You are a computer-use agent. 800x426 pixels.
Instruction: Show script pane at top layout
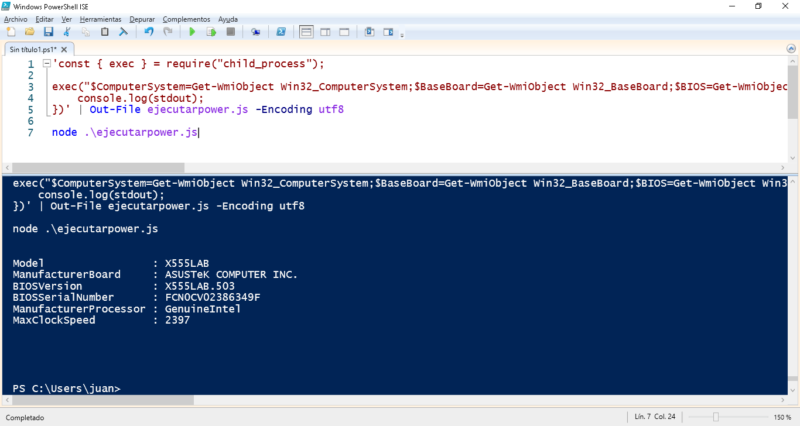tap(306, 32)
